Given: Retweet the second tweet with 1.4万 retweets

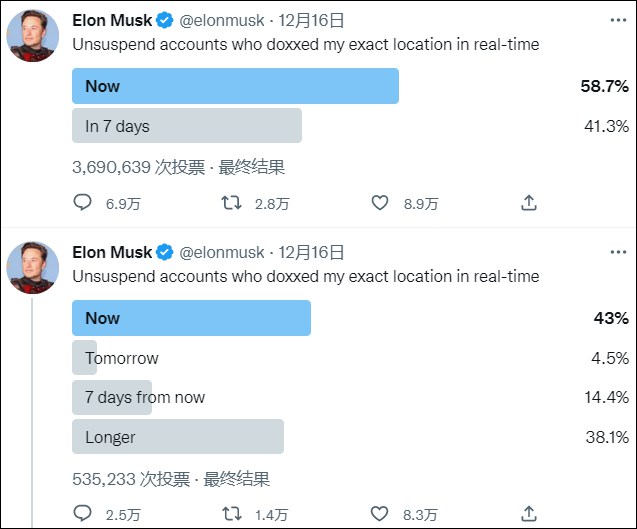Looking at the screenshot, I should [231, 514].
